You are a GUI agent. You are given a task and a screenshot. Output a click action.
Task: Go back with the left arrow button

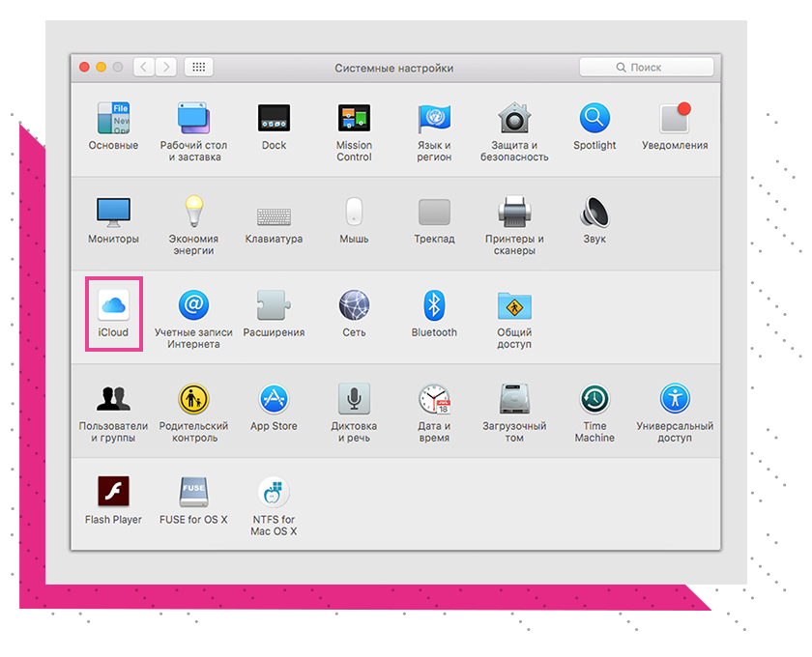143,67
